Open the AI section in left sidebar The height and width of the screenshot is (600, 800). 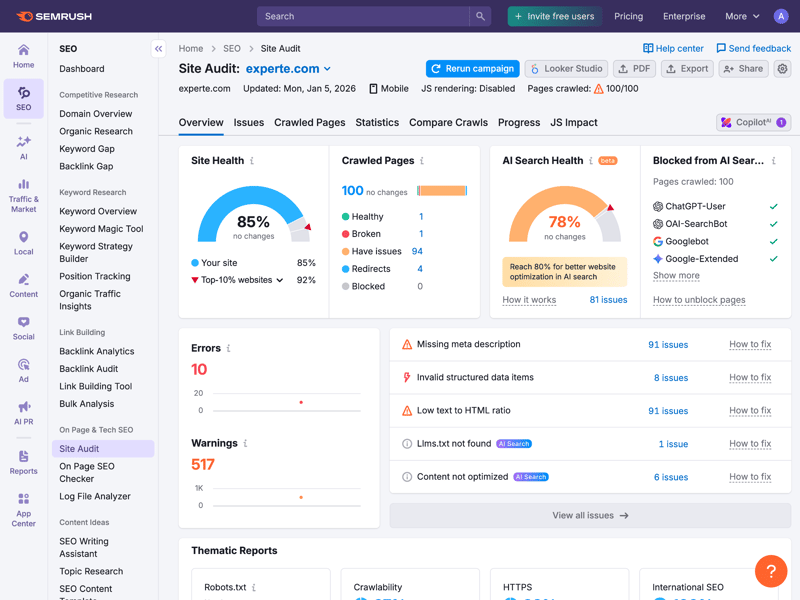click(x=23, y=147)
